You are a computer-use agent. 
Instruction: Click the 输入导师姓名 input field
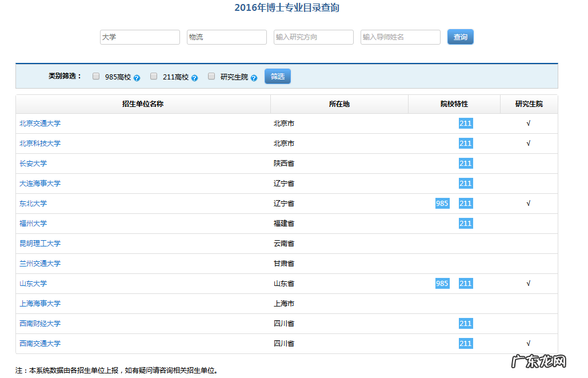[400, 37]
